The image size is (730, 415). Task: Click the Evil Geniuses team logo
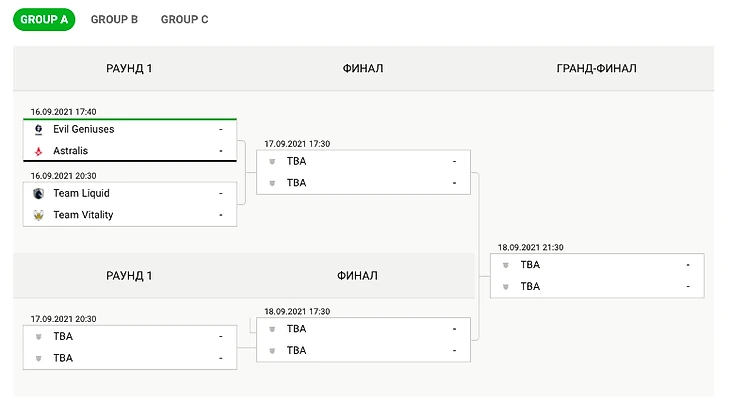[x=39, y=130]
